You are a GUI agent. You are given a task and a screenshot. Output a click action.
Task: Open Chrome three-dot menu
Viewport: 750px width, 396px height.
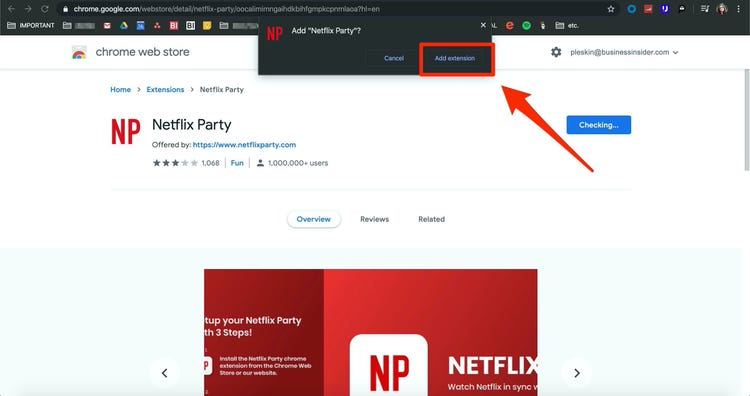pyautogui.click(x=739, y=9)
